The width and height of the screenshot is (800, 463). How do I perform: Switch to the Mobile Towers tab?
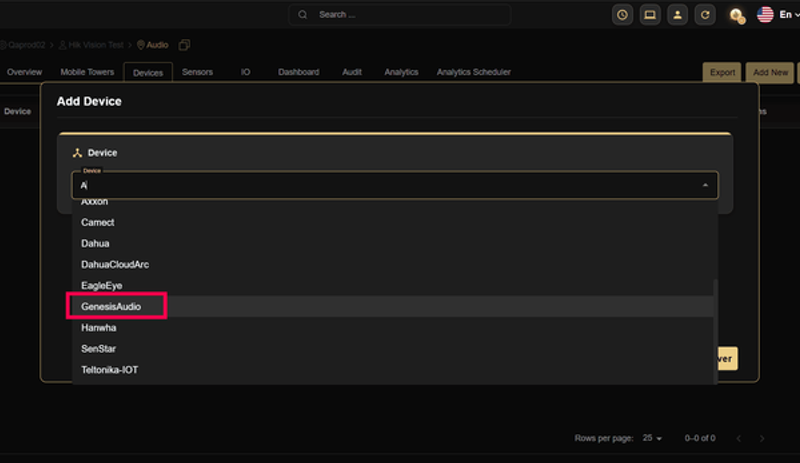pos(87,72)
